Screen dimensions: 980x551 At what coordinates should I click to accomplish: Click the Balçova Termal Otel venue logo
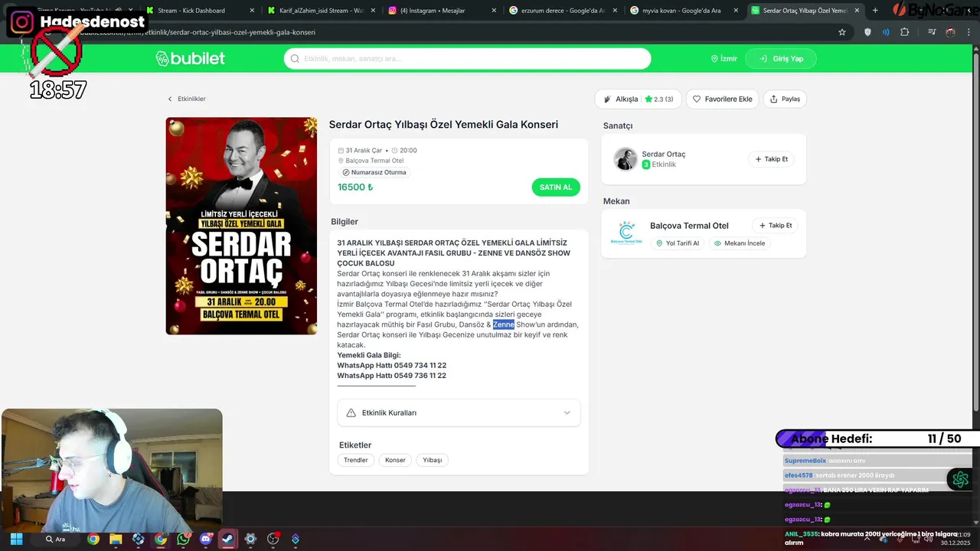627,233
